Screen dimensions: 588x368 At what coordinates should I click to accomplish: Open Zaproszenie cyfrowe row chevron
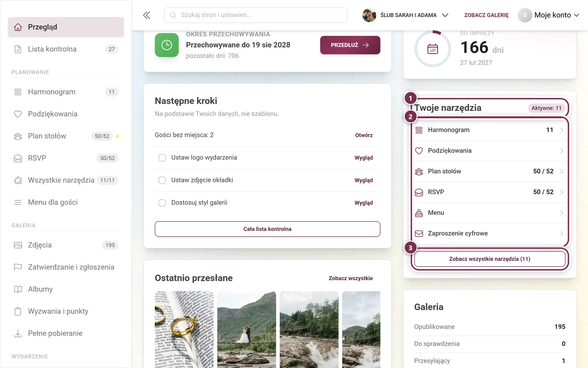562,233
